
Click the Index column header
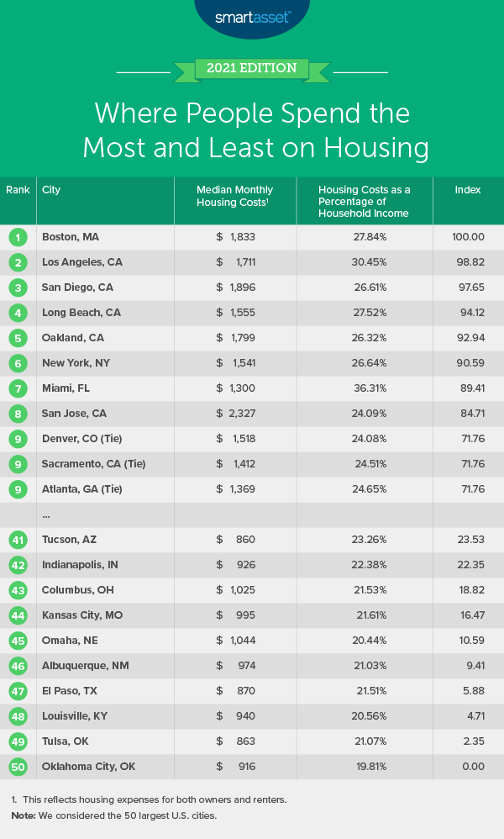click(x=468, y=190)
